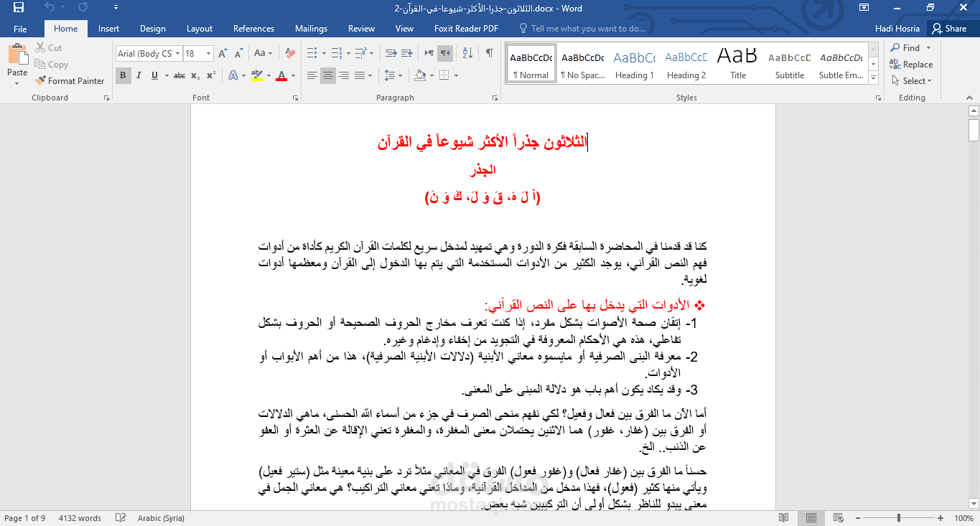Viewport: 980px width, 526px height.
Task: Click the vertical scrollbar thumb
Action: pos(974,130)
